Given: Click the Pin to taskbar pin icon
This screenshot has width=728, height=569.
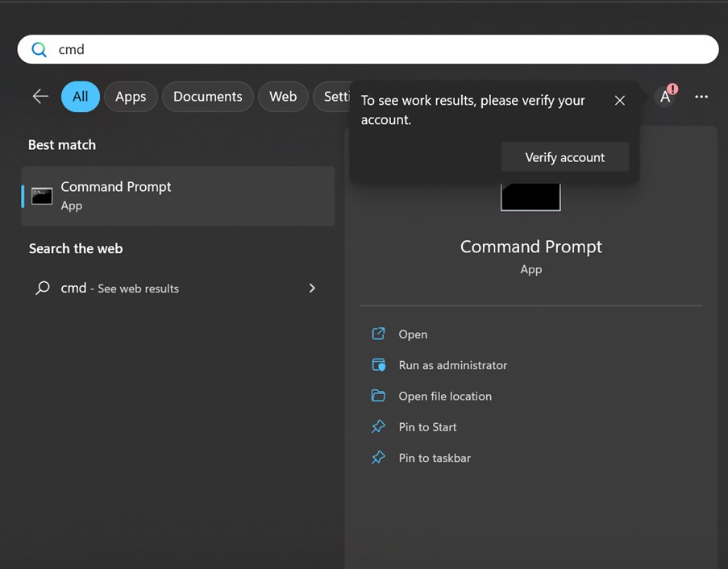Looking at the screenshot, I should click(x=378, y=458).
